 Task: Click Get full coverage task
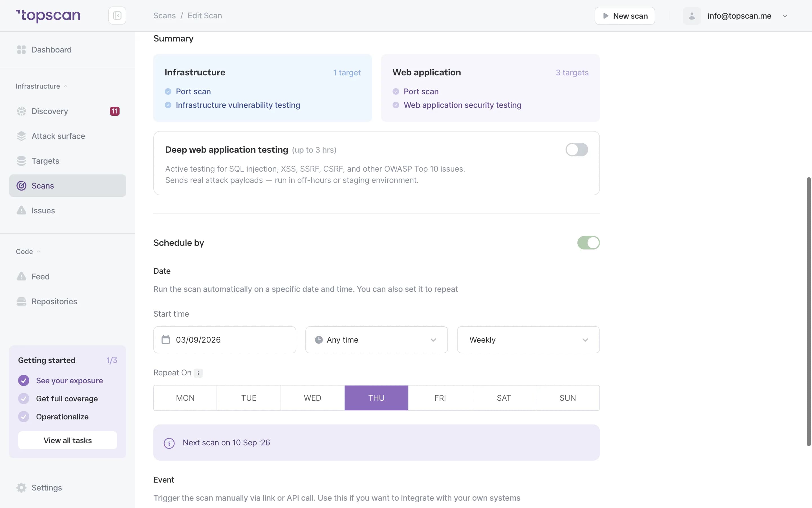click(67, 398)
